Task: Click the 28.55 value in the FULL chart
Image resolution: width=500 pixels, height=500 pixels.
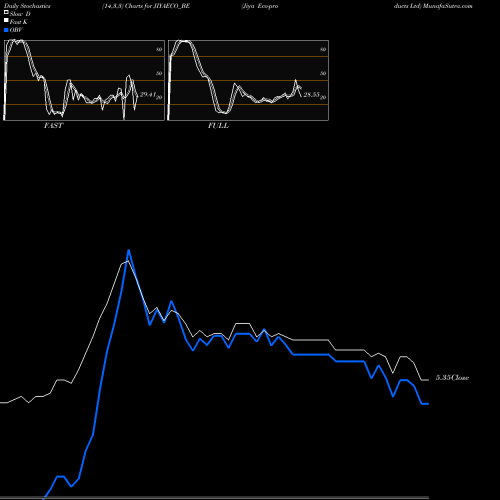Action: pos(311,95)
